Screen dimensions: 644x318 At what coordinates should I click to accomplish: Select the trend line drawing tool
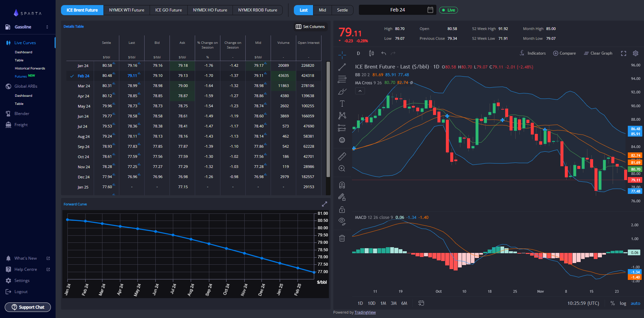click(x=342, y=67)
